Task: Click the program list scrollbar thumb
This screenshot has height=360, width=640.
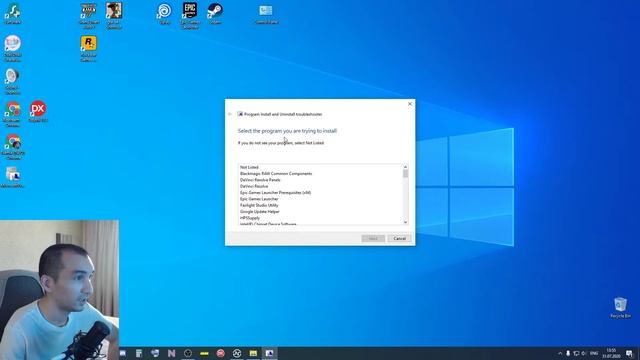Action: [x=405, y=174]
